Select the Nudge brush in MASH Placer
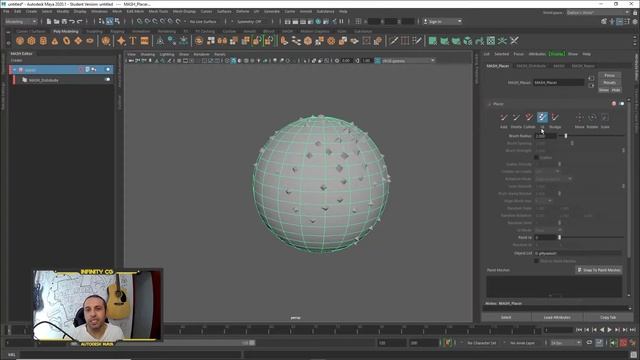 click(x=555, y=118)
